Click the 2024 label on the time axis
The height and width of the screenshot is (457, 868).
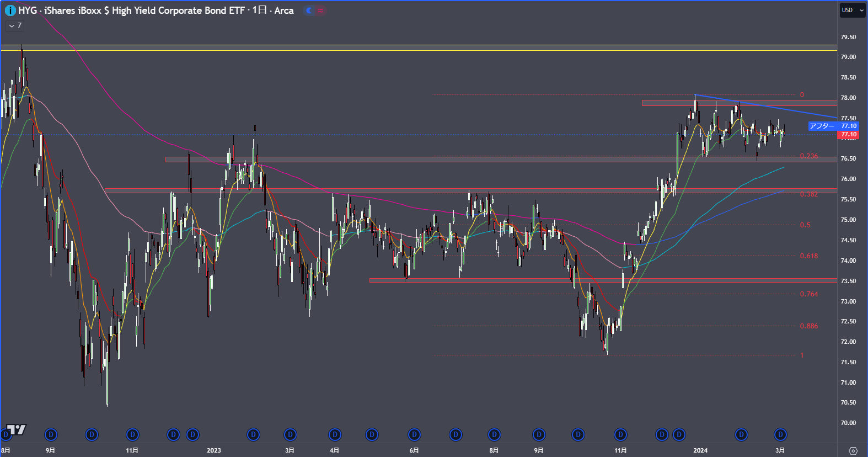click(x=700, y=450)
